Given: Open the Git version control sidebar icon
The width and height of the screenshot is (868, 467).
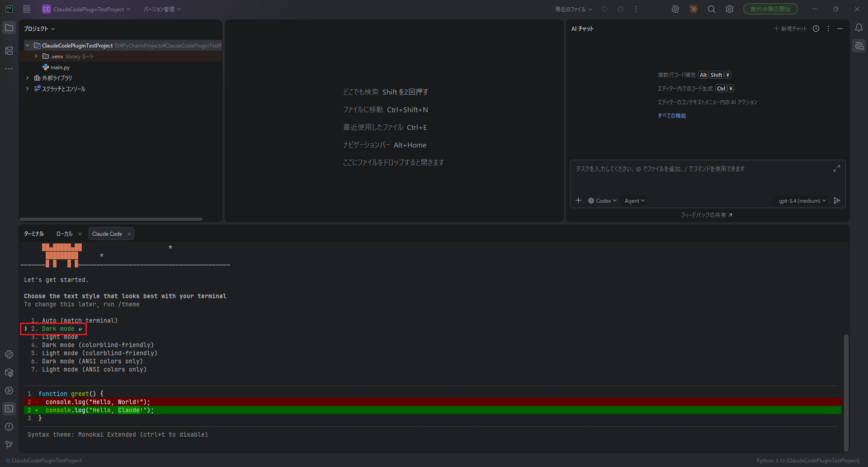Looking at the screenshot, I should (x=9, y=445).
